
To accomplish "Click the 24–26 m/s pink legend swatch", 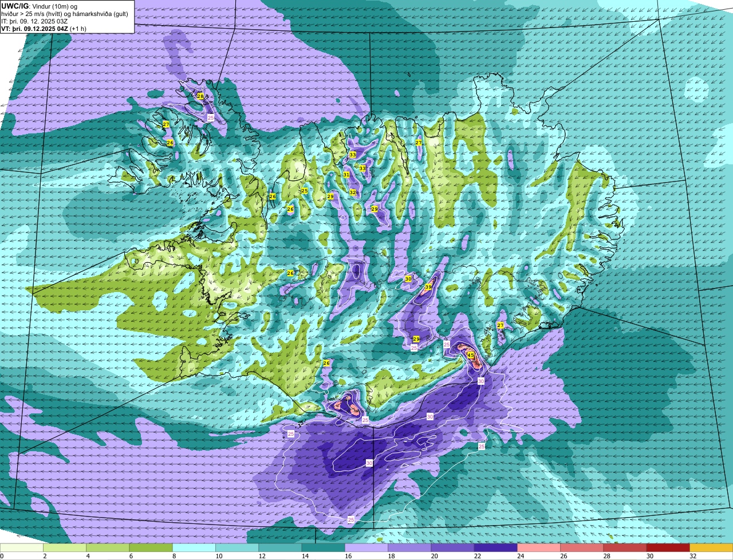I will tap(539, 548).
